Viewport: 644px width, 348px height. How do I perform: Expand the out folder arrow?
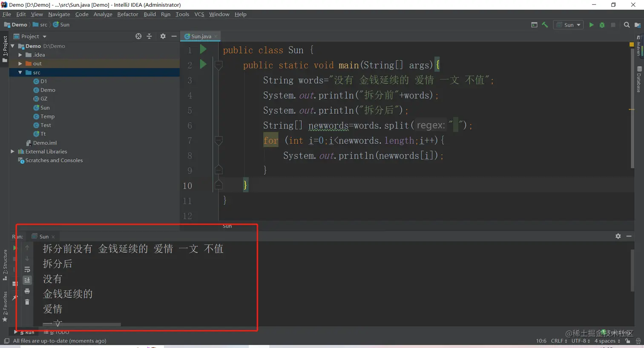click(20, 64)
